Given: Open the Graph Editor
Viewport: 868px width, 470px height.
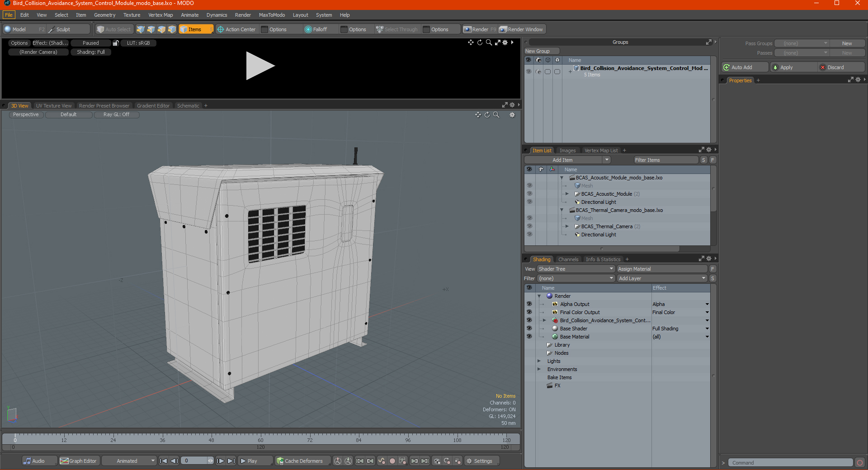Looking at the screenshot, I should (78, 461).
